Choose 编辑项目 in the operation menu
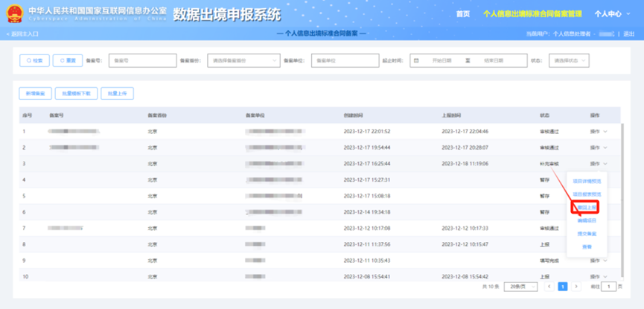 coord(587,220)
